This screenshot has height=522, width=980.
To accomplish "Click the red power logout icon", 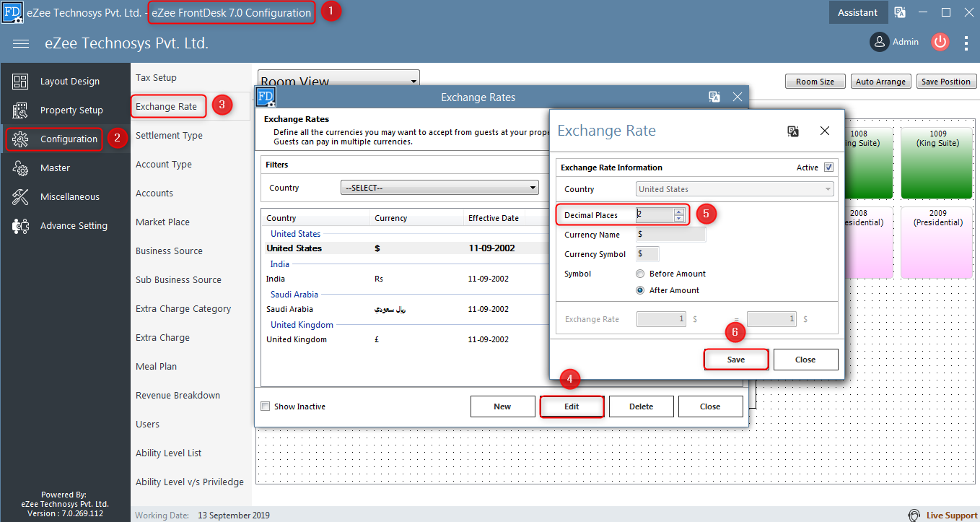I will coord(940,42).
